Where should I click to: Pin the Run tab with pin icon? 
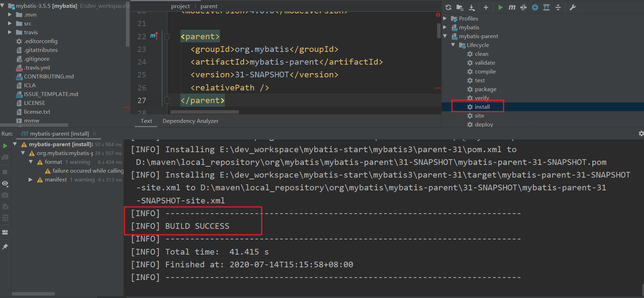(5, 247)
